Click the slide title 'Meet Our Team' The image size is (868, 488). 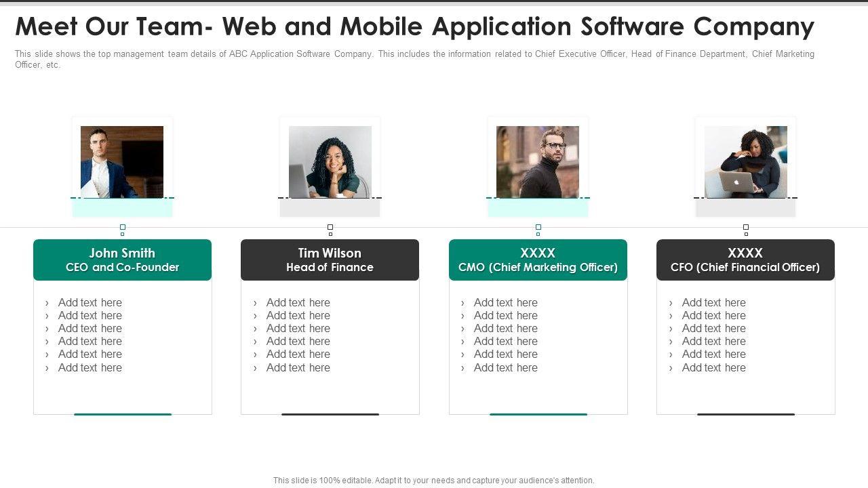414,27
